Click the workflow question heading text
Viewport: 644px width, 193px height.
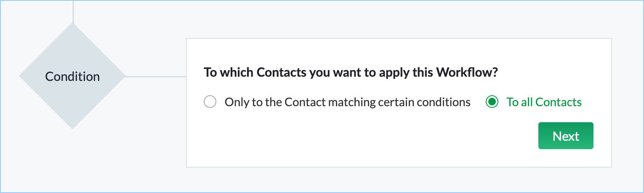coord(351,72)
